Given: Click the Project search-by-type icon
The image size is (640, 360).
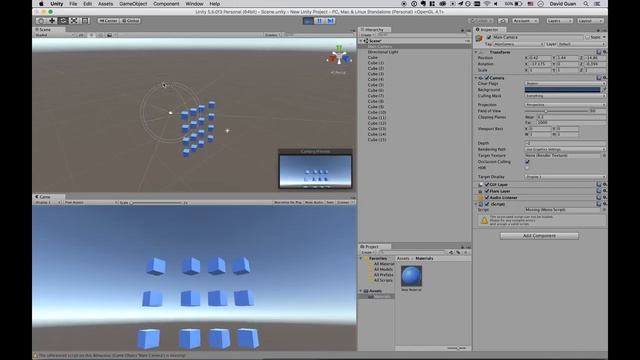Looking at the screenshot, I should (x=451, y=252).
